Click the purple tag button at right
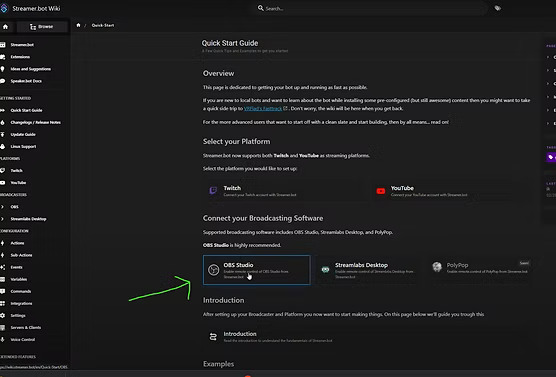The height and width of the screenshot is (377, 556). point(551,157)
